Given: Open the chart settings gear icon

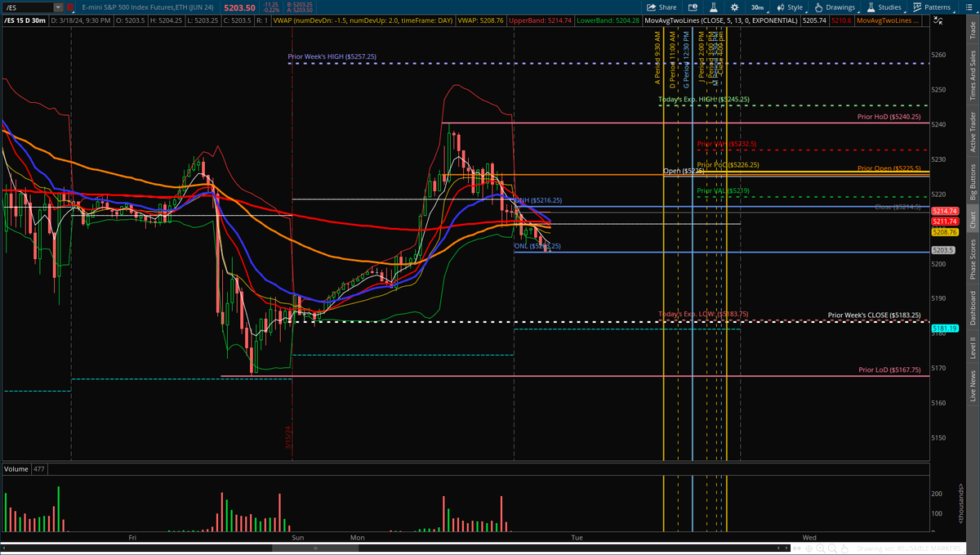Looking at the screenshot, I should pyautogui.click(x=736, y=7).
